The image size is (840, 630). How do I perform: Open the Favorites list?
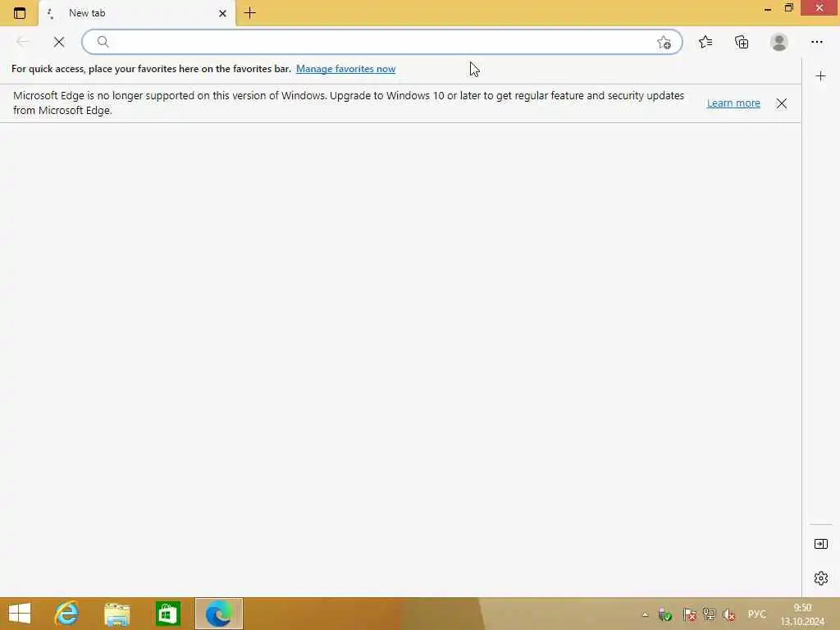(x=705, y=42)
